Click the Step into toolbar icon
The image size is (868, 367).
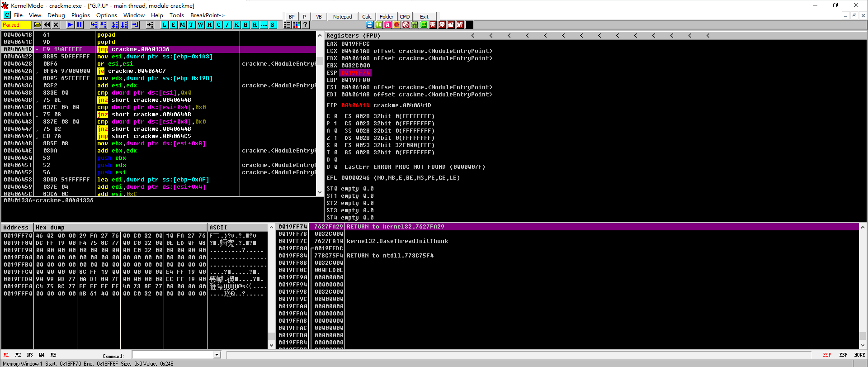(94, 25)
